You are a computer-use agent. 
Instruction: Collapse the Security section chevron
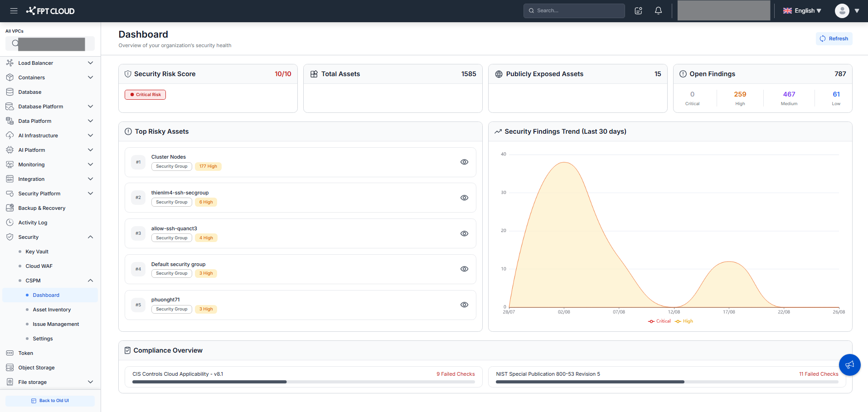90,237
